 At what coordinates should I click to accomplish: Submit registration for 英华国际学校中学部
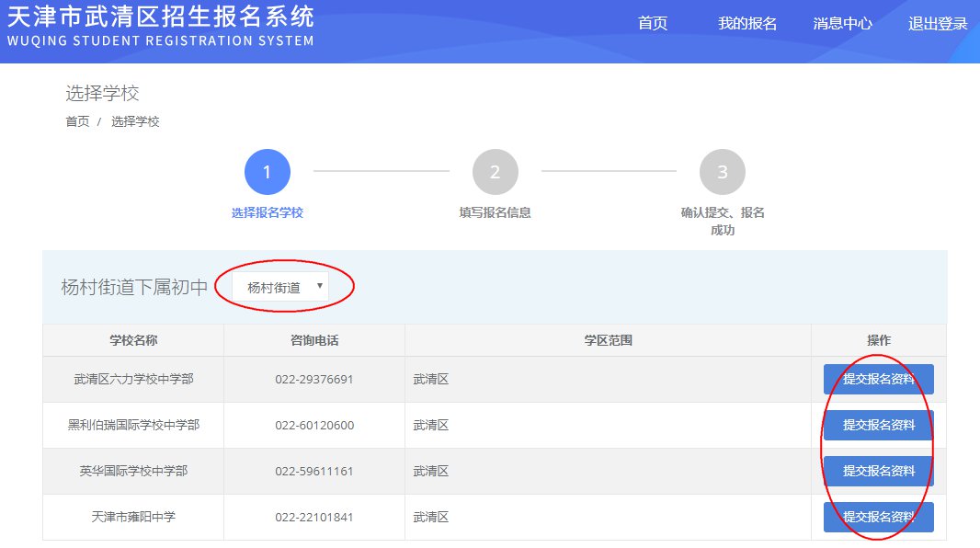(878, 471)
